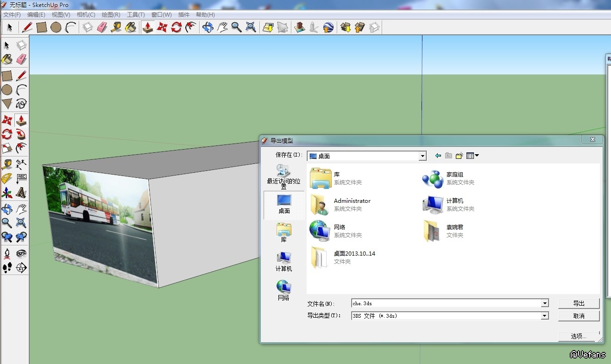Image resolution: width=611 pixels, height=364 pixels.
Task: Select 网络 in the left places bar
Action: (x=283, y=290)
